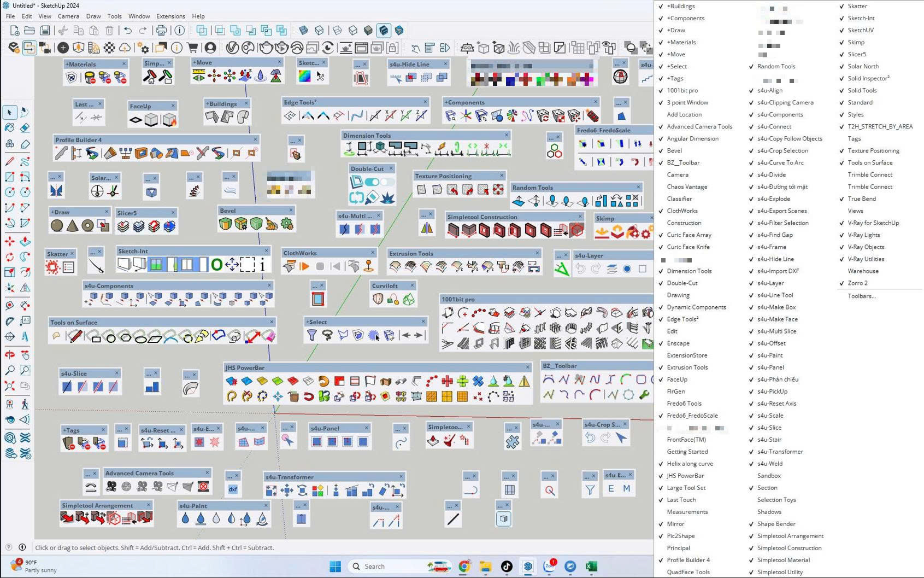Click the red magnifier search icon
924x578 pixels.
[x=550, y=491]
